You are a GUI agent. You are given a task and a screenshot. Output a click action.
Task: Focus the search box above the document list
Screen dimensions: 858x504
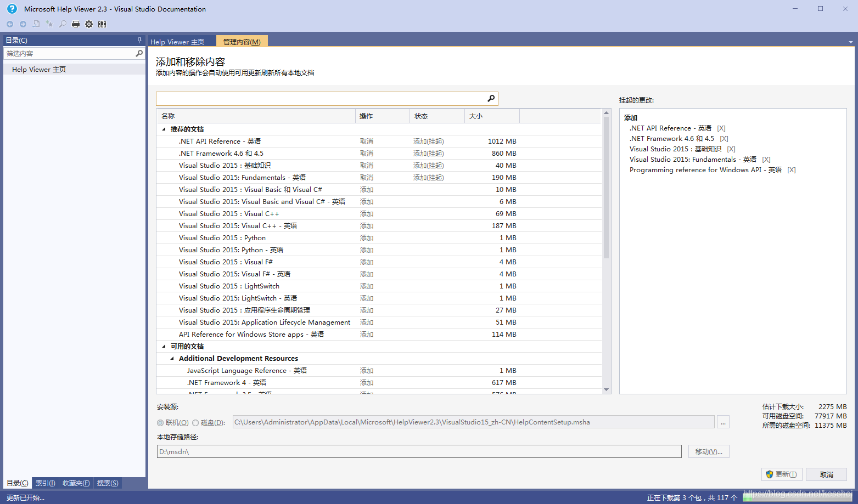pyautogui.click(x=321, y=98)
